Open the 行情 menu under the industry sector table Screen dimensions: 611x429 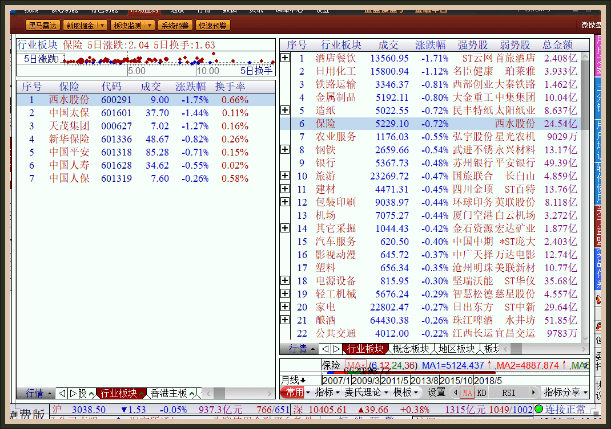(302, 349)
